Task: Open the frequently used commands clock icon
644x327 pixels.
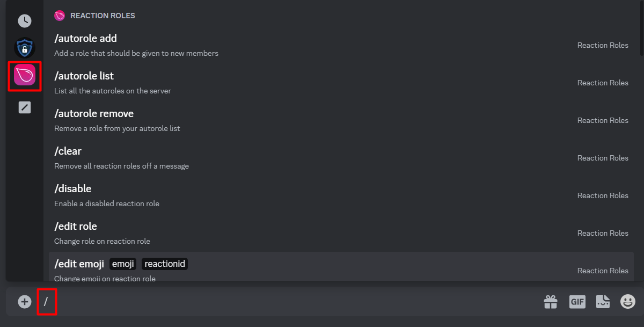Action: click(x=25, y=21)
